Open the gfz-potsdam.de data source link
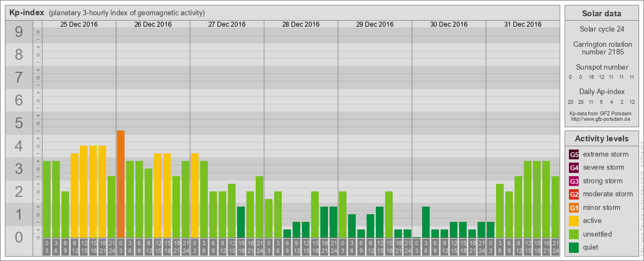644x261 pixels. pyautogui.click(x=600, y=119)
